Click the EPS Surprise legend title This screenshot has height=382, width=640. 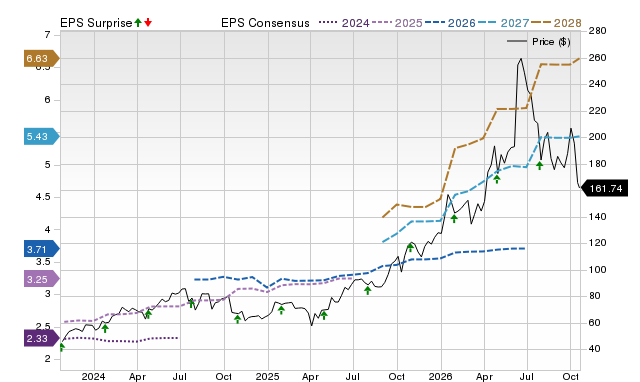point(96,23)
